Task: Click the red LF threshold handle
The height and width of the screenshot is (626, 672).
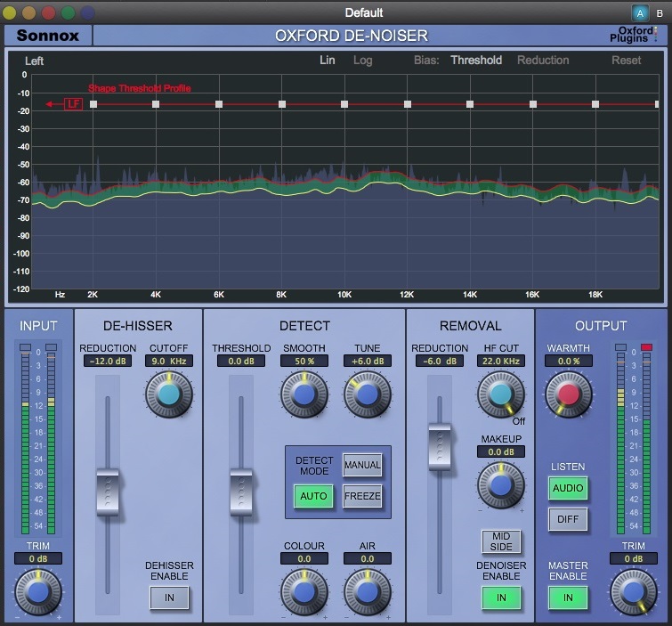Action: coord(73,104)
